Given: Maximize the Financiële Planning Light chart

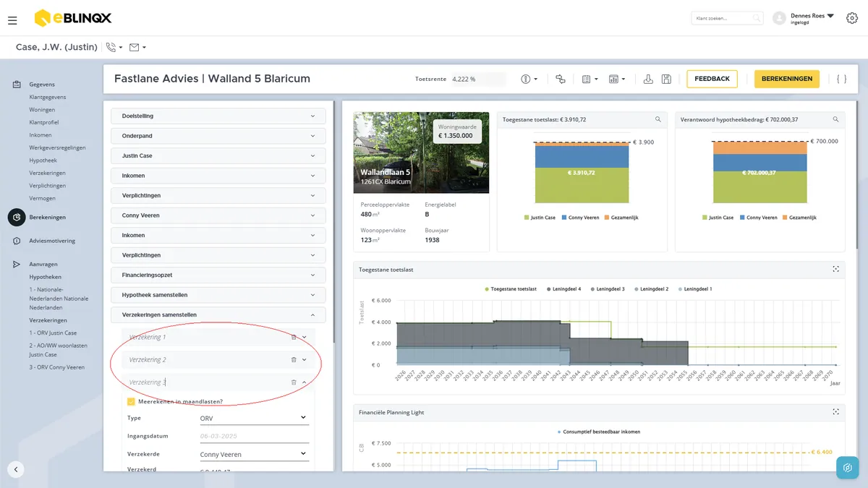Looking at the screenshot, I should [835, 412].
